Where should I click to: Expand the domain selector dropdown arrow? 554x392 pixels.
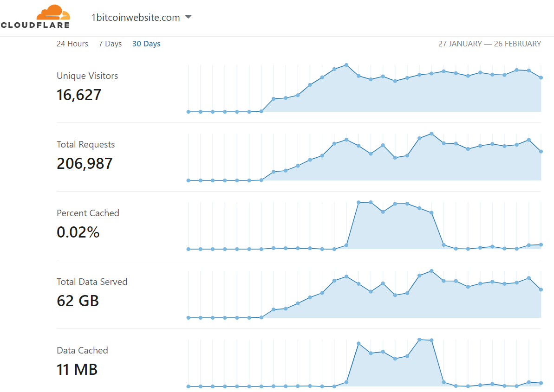188,17
